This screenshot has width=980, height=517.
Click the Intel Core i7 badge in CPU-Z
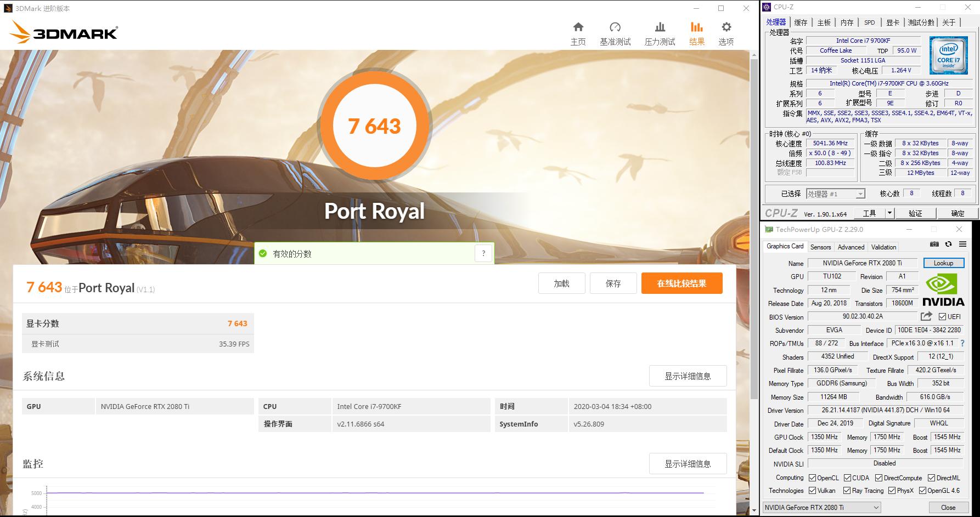tap(948, 55)
